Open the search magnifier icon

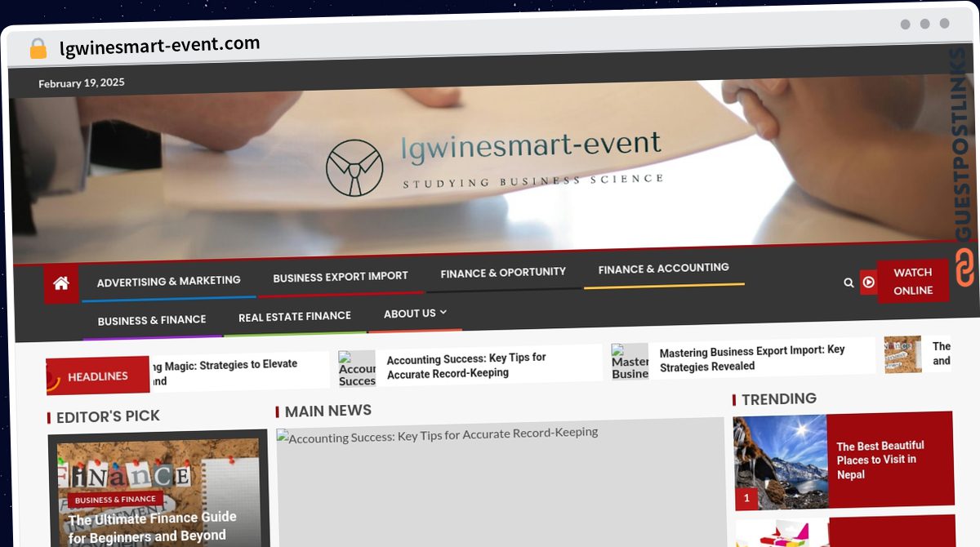coord(849,282)
